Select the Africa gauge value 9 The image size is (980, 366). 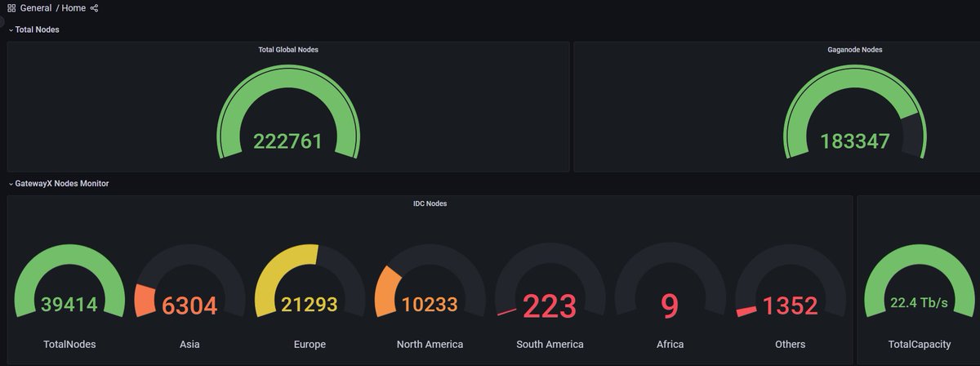click(x=670, y=306)
